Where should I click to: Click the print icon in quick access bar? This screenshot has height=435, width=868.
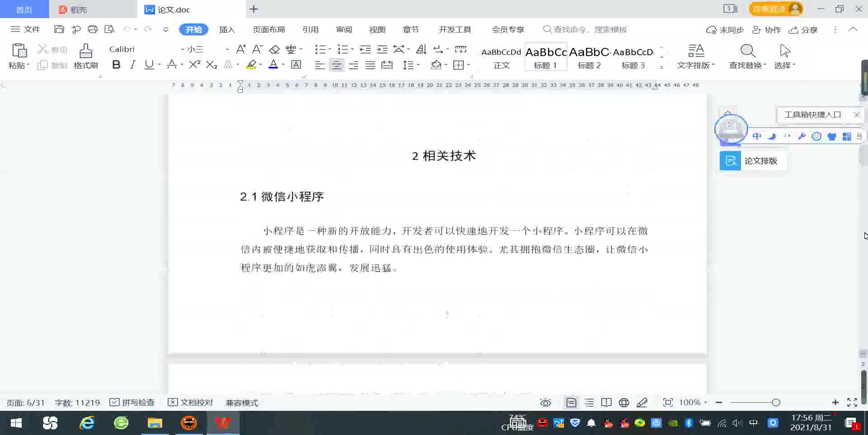coord(93,29)
